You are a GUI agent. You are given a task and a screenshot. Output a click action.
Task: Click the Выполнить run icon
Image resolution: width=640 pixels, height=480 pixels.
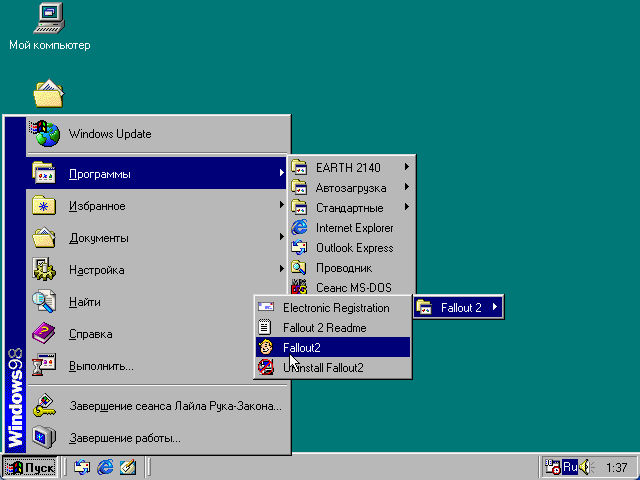(44, 365)
